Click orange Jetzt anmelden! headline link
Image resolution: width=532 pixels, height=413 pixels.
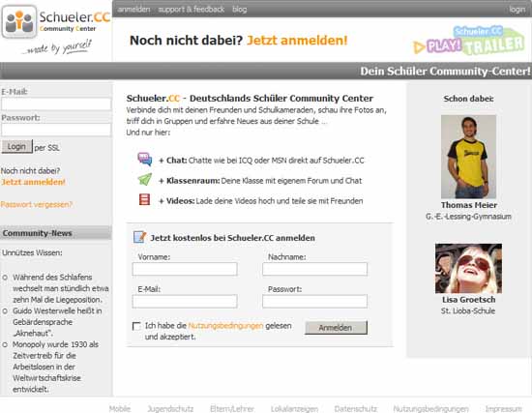pos(297,41)
